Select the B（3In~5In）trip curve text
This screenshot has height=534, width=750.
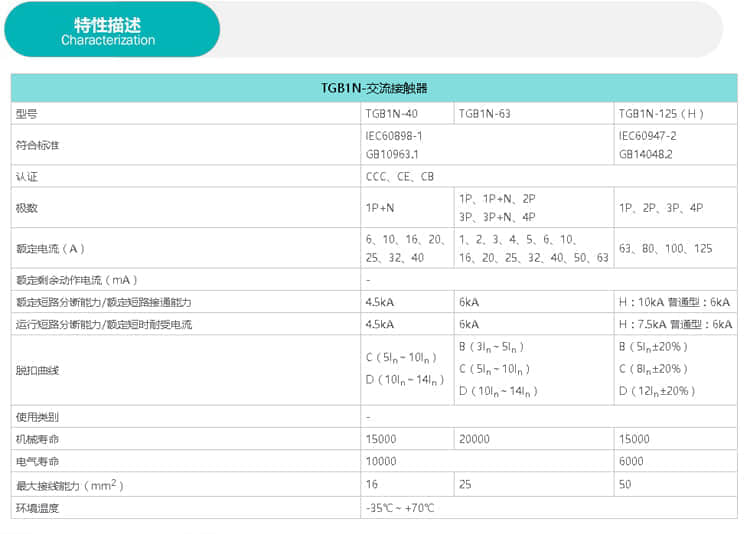[491, 347]
